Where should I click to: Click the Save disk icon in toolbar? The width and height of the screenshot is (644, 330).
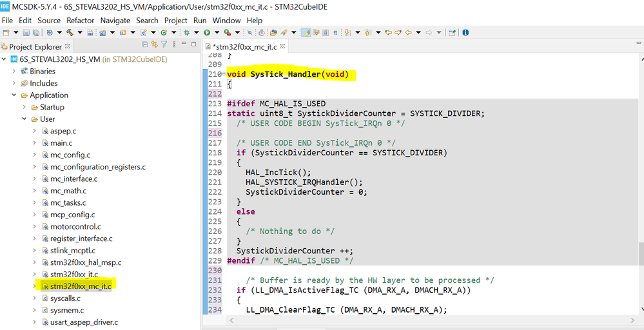pyautogui.click(x=26, y=32)
